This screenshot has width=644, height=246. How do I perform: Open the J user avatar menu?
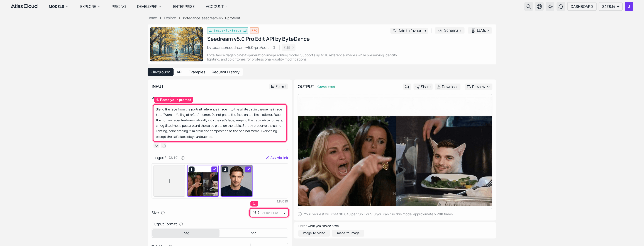629,6
